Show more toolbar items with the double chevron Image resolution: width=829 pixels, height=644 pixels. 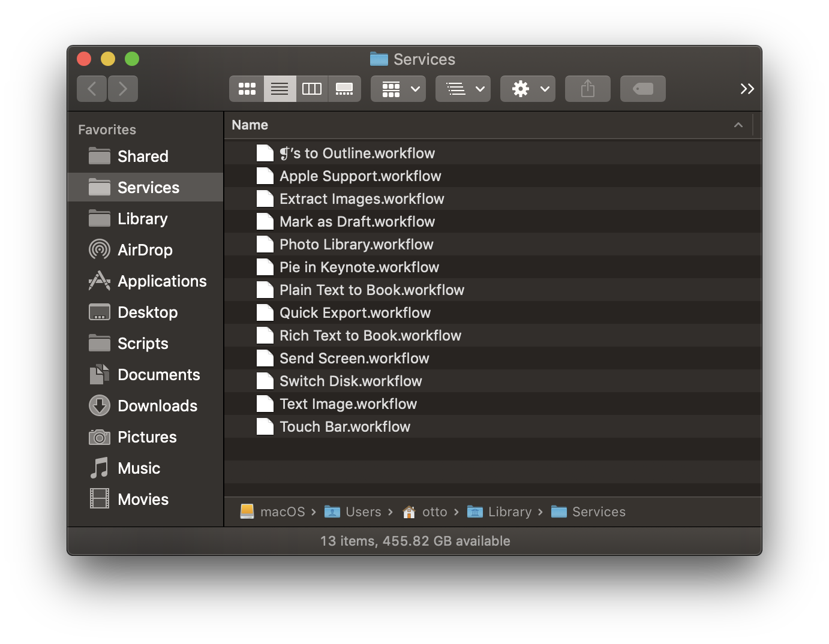747,88
